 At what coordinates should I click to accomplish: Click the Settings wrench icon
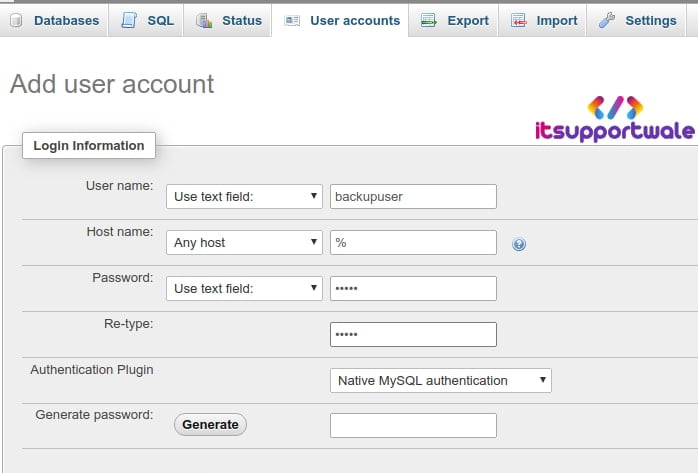[x=607, y=20]
